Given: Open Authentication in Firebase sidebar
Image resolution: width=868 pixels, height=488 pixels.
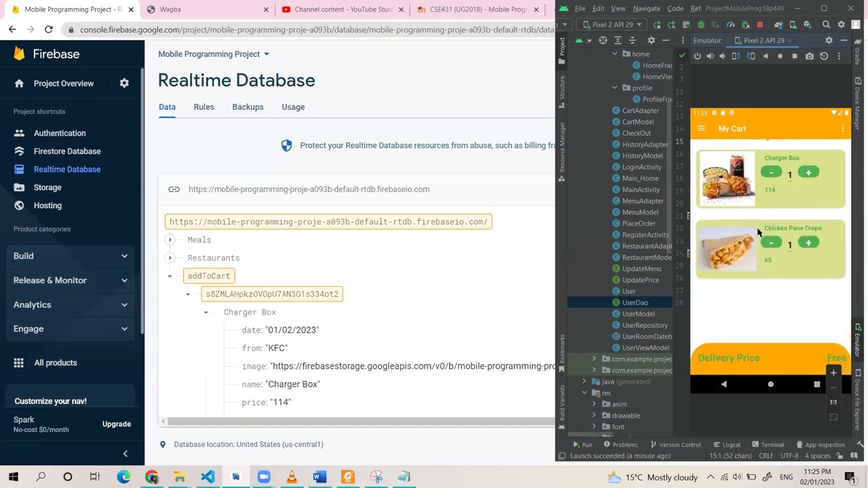Looking at the screenshot, I should click(x=60, y=133).
